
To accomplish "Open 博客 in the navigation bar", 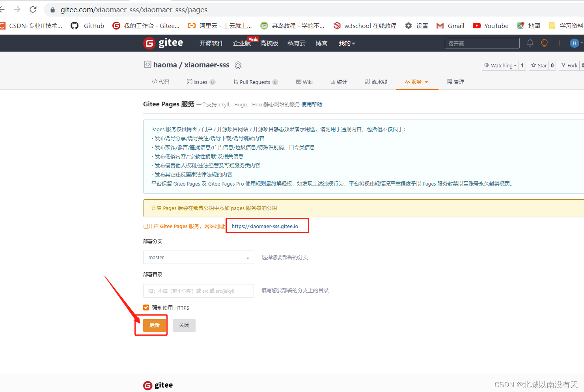I will [322, 43].
